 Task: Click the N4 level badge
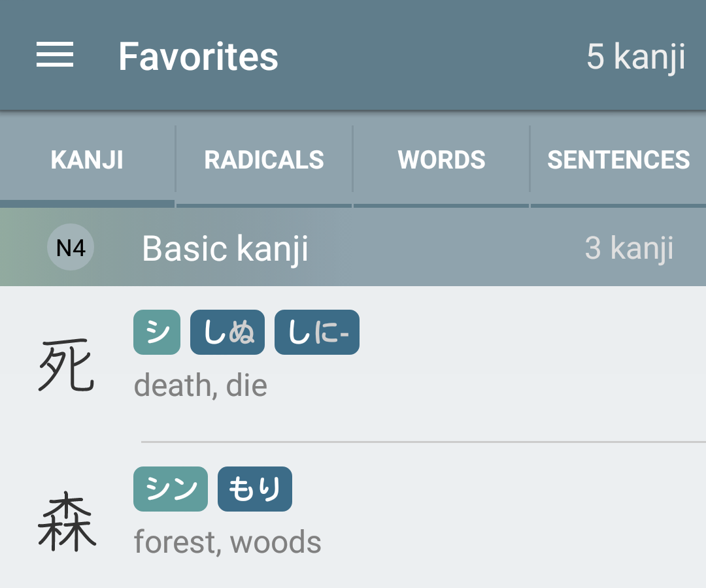71,247
